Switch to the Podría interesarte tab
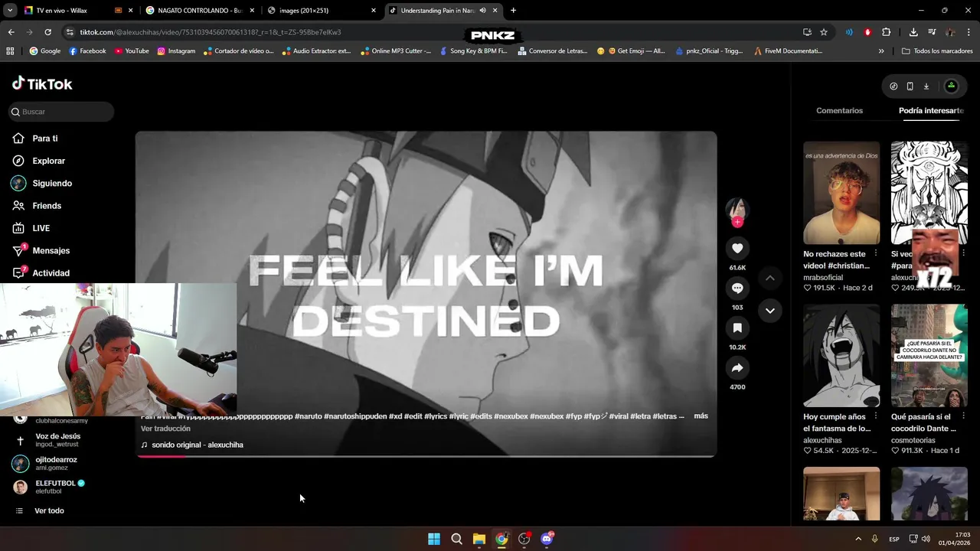Screen dimensions: 980x551 pos(931,111)
